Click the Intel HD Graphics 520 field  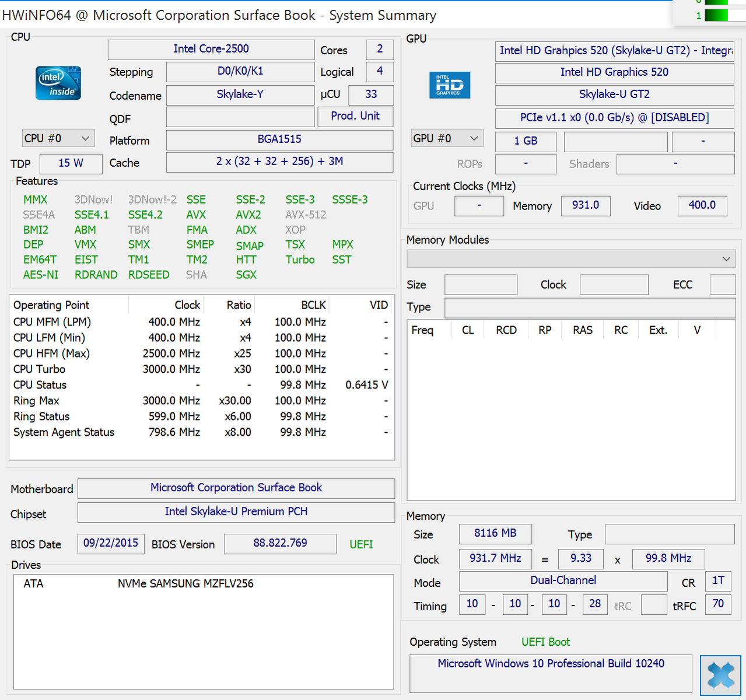pos(615,72)
